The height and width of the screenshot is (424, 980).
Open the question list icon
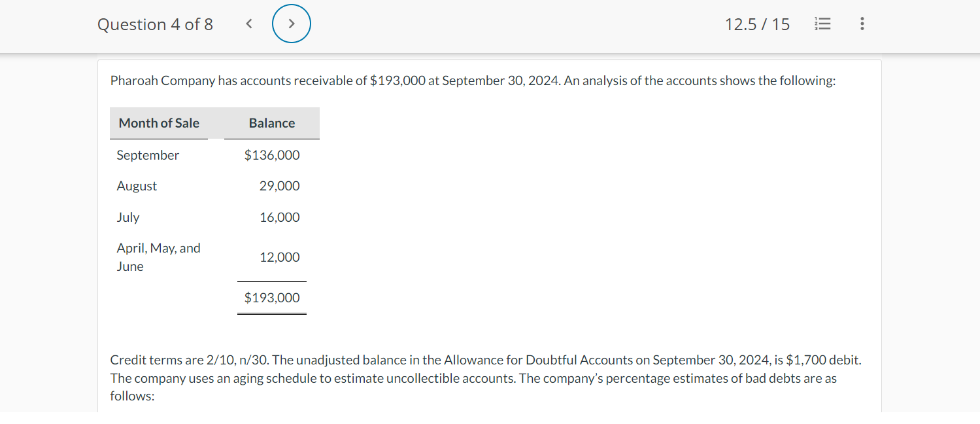822,25
